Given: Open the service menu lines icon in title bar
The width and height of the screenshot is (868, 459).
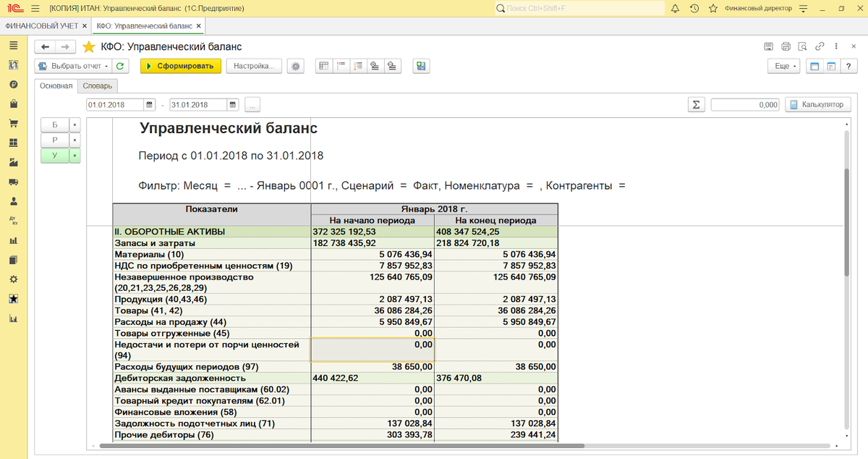Looking at the screenshot, I should [801, 8].
